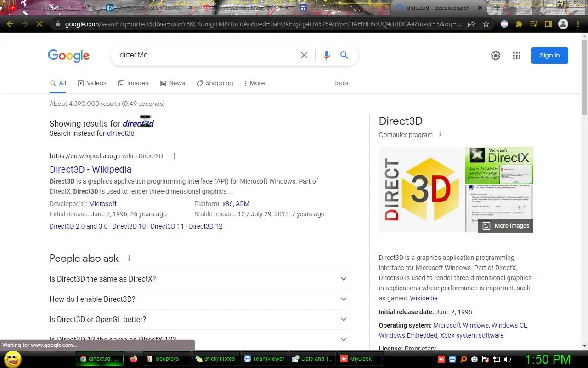Switch to the Images tab
This screenshot has width=588, height=368.
click(133, 83)
